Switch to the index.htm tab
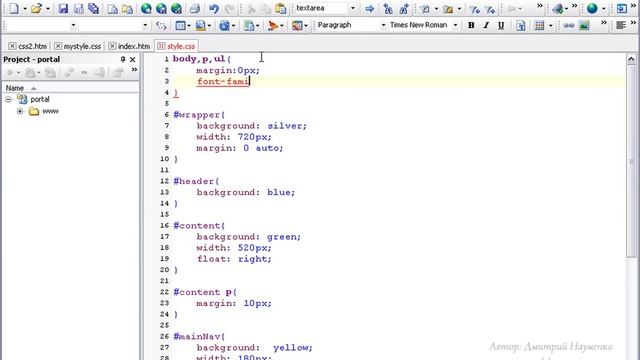 [134, 47]
